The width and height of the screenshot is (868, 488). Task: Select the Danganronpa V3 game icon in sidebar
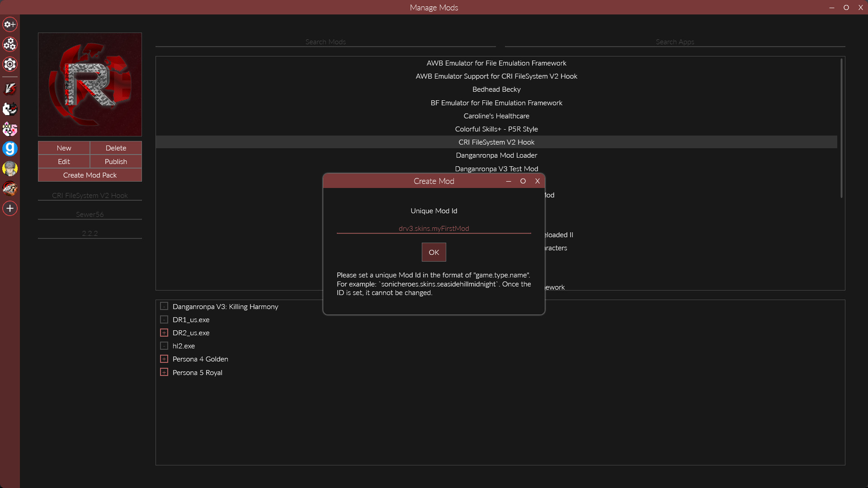click(9, 89)
